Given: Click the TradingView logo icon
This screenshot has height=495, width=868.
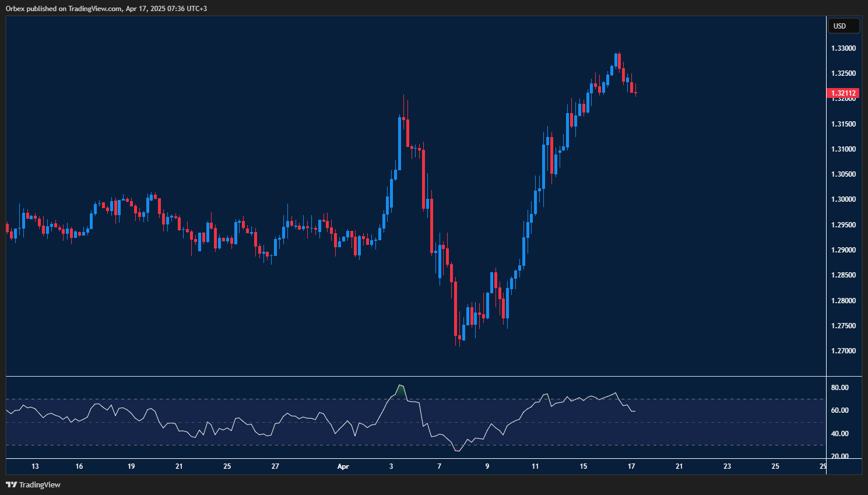Looking at the screenshot, I should tap(11, 485).
